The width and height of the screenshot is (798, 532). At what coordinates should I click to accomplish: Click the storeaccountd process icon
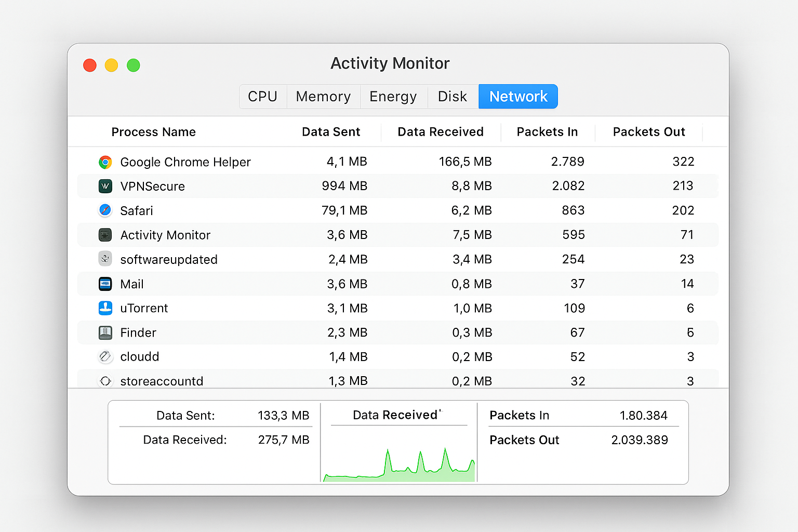pyautogui.click(x=105, y=381)
